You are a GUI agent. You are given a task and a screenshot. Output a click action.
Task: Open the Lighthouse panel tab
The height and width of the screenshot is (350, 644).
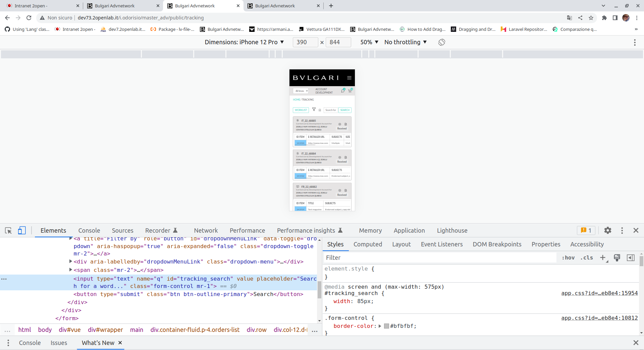coord(452,231)
